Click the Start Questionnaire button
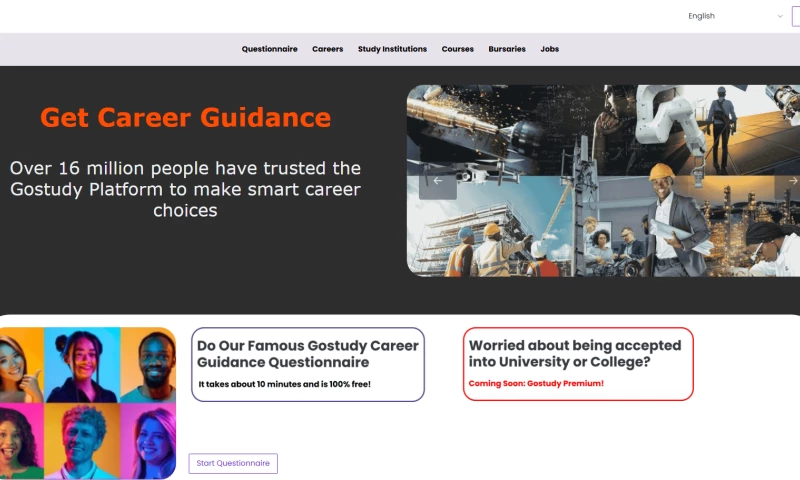The image size is (800, 480). [233, 463]
